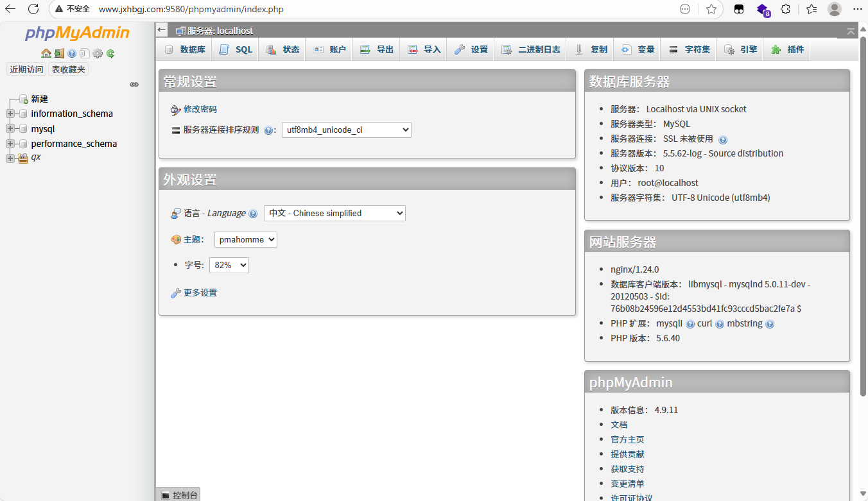Click the chain link icon in navigation panel
The image size is (868, 501).
pos(134,84)
